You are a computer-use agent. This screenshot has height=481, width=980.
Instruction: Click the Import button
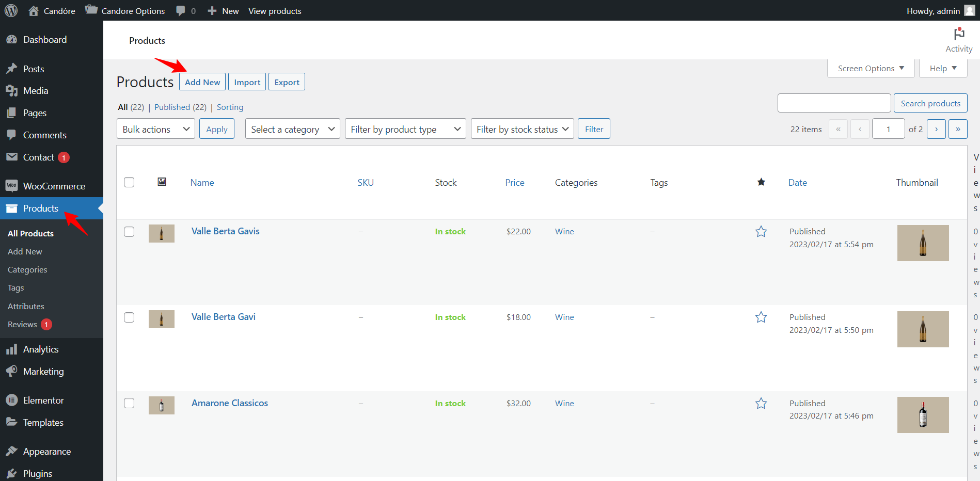point(247,82)
